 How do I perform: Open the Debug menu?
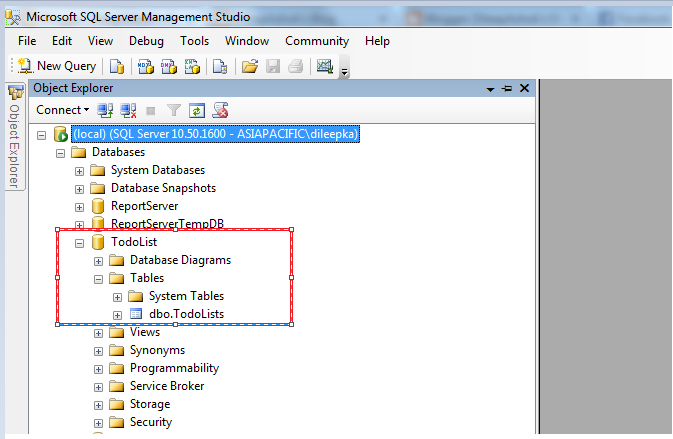point(146,41)
